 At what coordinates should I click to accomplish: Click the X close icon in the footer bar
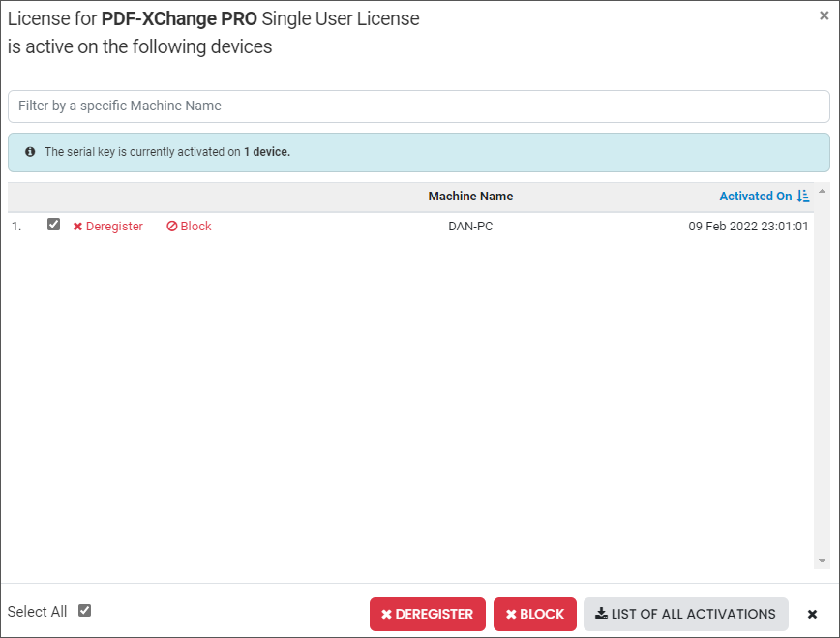click(812, 614)
